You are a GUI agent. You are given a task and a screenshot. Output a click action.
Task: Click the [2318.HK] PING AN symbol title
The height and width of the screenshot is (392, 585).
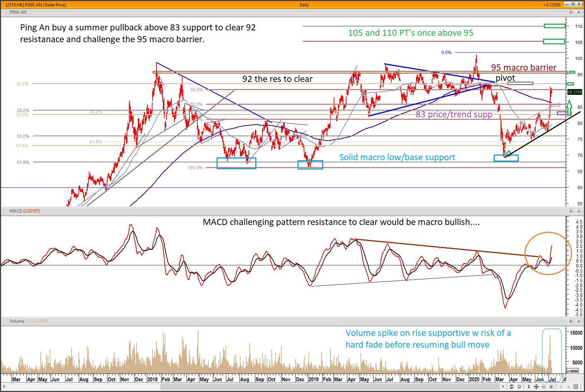click(x=36, y=5)
